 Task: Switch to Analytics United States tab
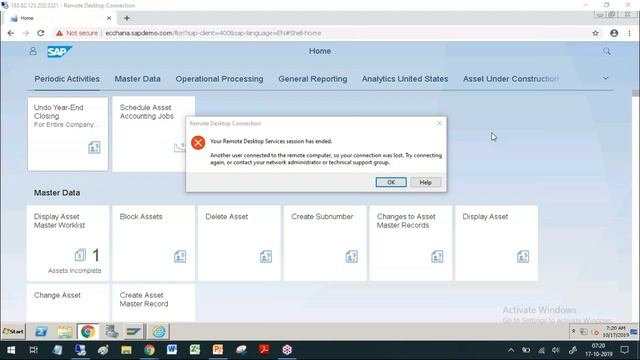[405, 79]
